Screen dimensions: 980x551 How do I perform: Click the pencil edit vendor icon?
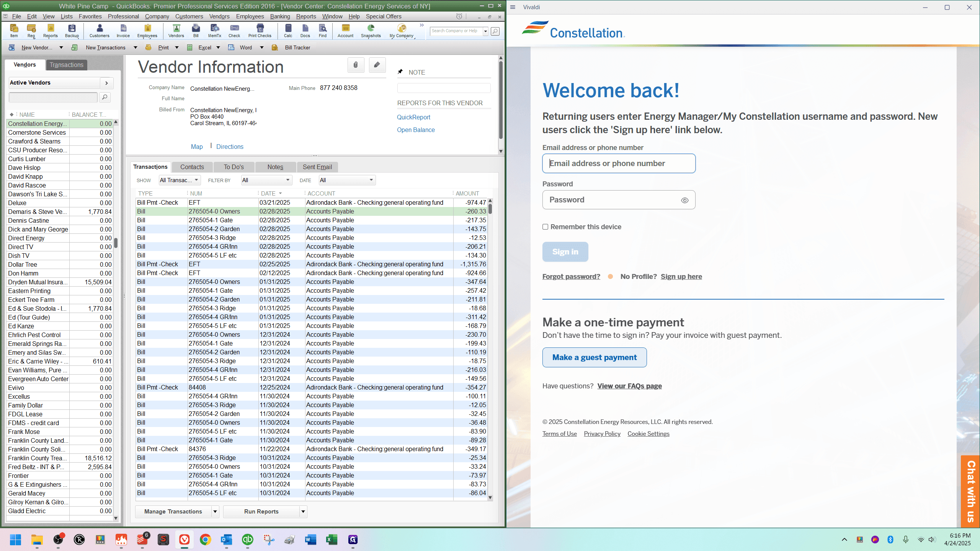[377, 65]
